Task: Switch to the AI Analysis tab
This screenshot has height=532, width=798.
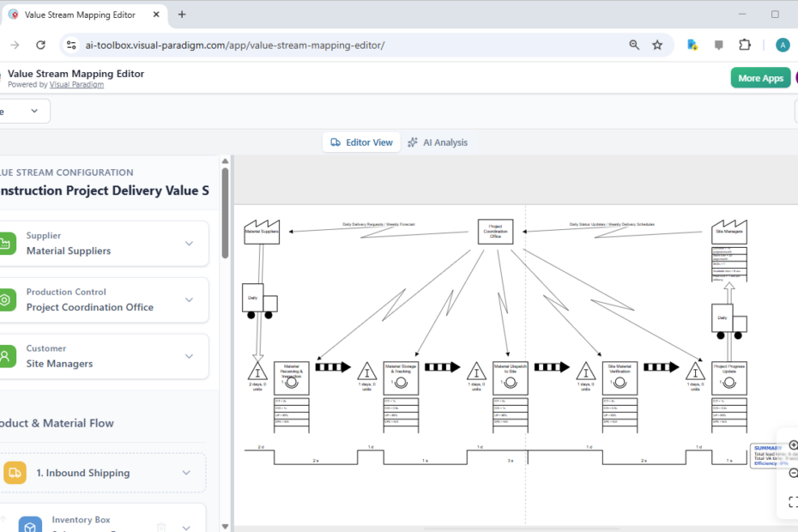Action: 438,142
